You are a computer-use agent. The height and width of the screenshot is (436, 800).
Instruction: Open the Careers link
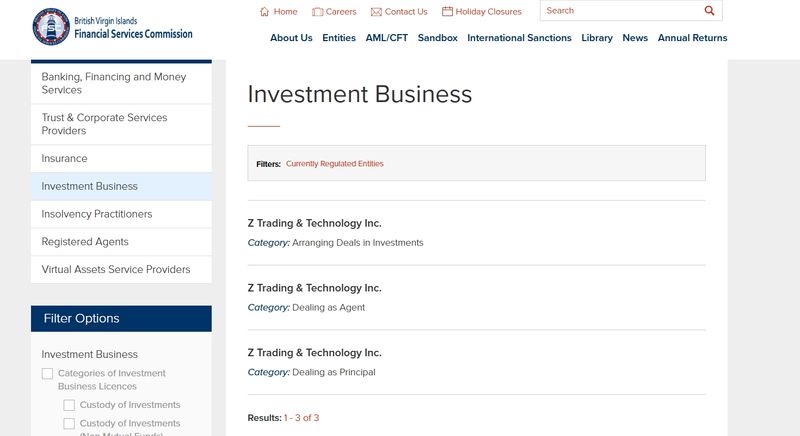coord(341,12)
